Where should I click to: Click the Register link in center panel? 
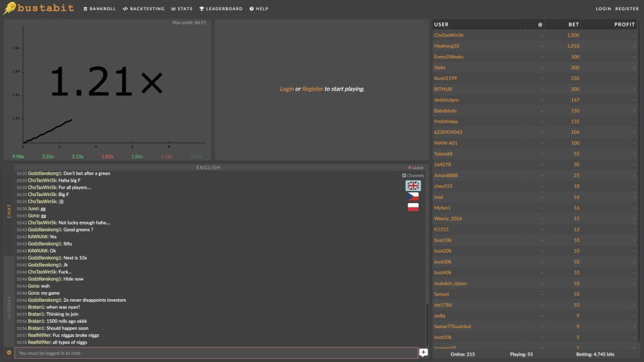click(313, 89)
